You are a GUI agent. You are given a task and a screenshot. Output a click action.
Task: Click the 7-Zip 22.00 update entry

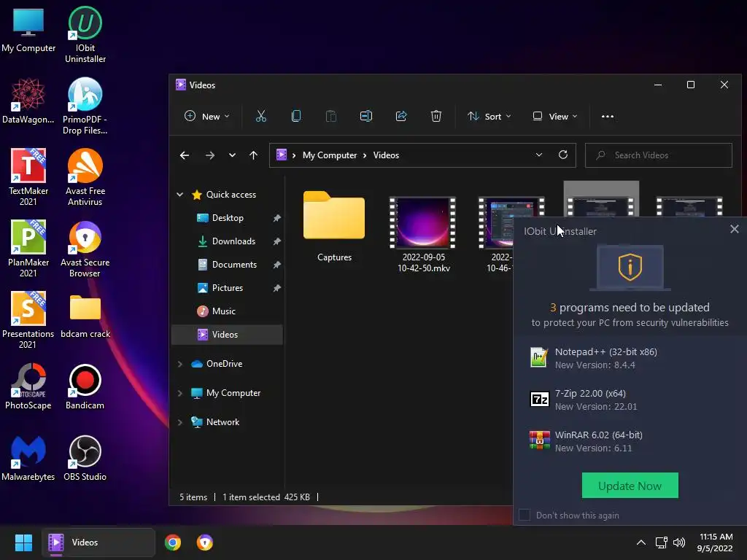tap(630, 400)
